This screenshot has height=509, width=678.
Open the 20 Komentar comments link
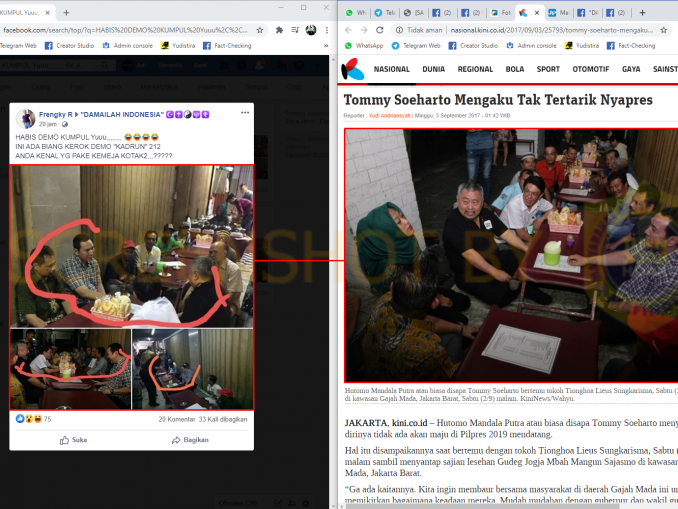coord(176,419)
